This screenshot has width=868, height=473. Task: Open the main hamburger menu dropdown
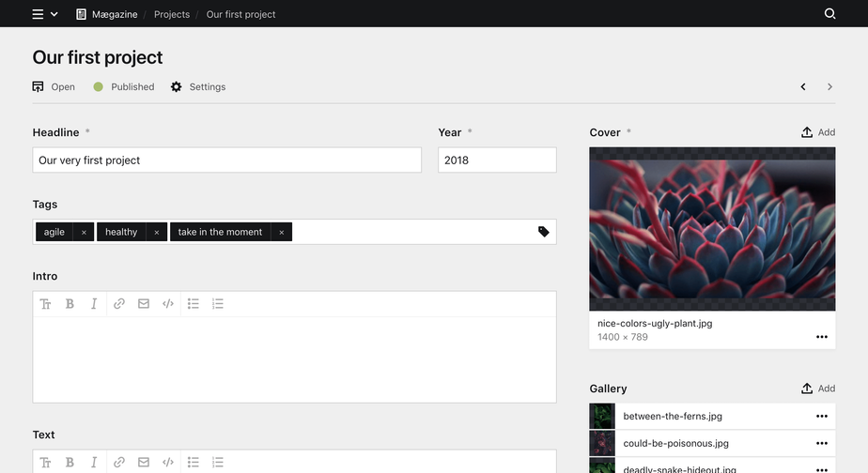44,14
